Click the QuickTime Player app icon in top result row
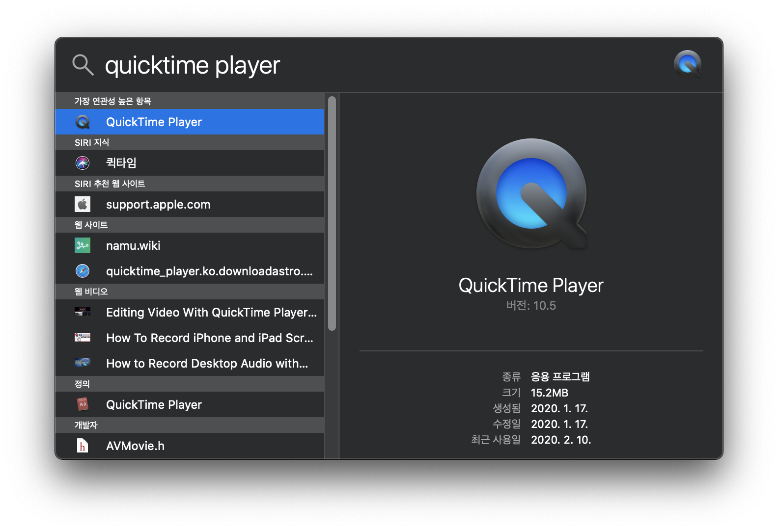Screen dimensions: 778x532 tap(83, 122)
